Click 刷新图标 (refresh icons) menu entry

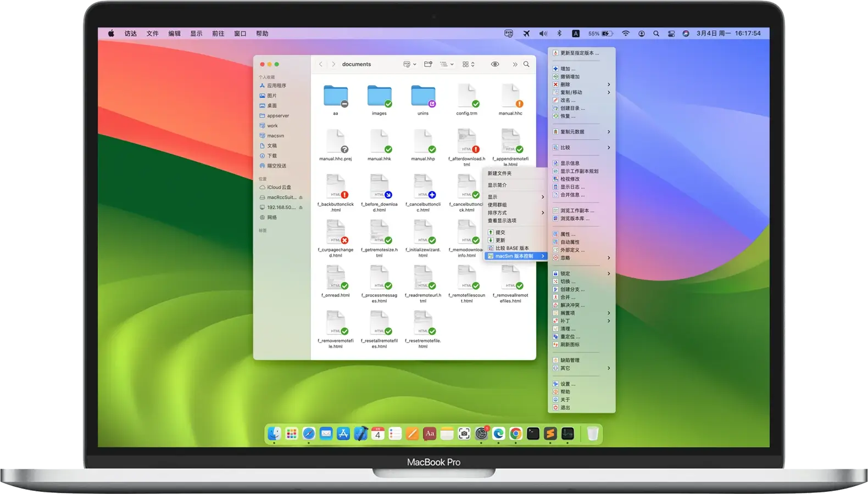570,345
